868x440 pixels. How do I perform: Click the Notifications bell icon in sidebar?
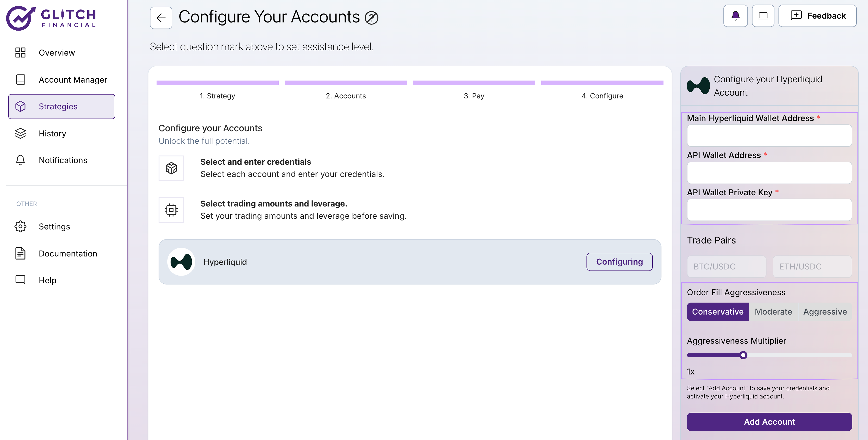tap(20, 160)
